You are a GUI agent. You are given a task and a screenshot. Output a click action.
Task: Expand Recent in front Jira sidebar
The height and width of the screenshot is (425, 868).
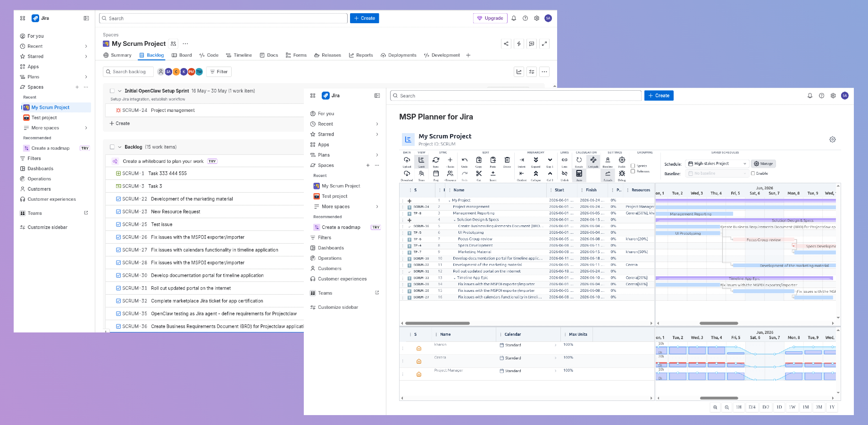[377, 124]
